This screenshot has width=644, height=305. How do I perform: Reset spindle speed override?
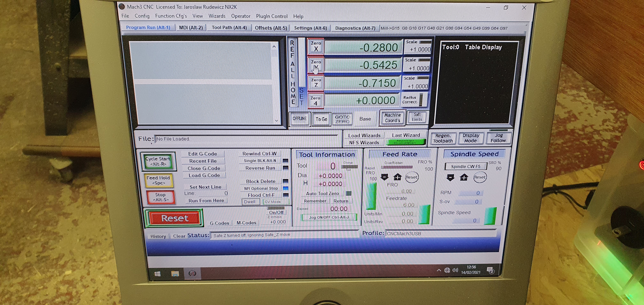tap(480, 177)
